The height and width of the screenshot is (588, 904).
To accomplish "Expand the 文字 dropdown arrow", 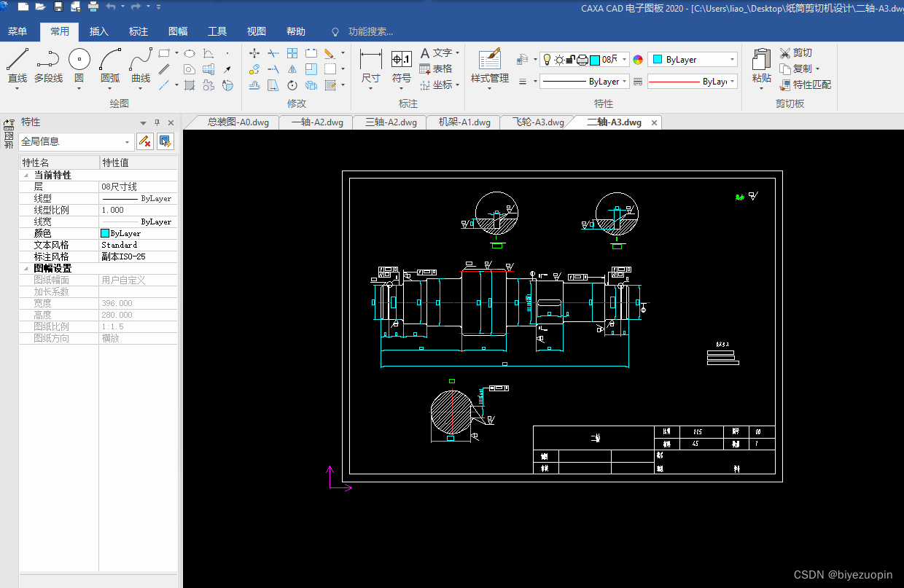I will point(458,53).
